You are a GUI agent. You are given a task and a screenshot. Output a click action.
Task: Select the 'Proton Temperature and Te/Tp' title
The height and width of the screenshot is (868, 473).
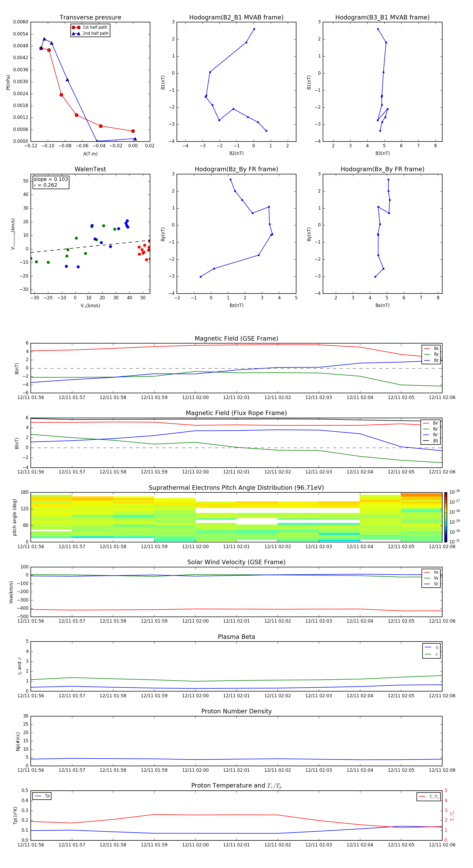[x=236, y=786]
